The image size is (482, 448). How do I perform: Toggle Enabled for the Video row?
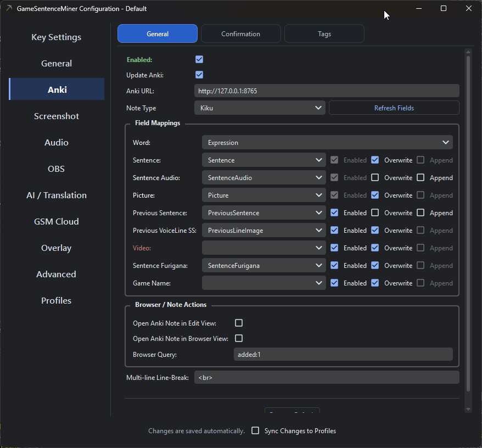(x=334, y=248)
